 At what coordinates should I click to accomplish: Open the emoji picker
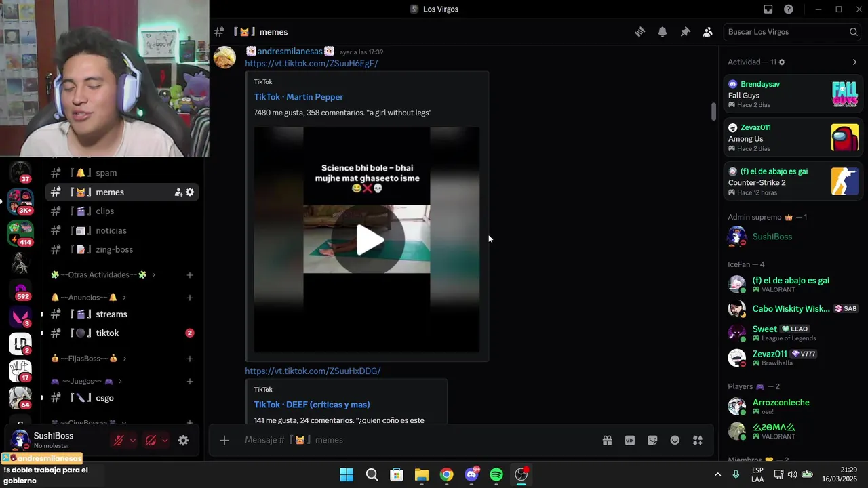675,440
